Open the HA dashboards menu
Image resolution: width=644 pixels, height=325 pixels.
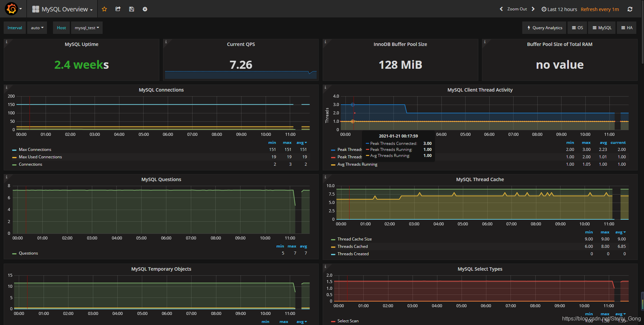click(x=627, y=28)
